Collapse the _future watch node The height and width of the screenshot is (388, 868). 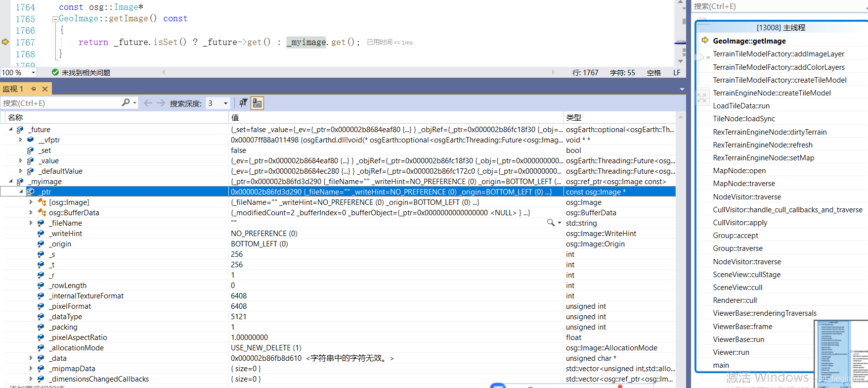coord(10,129)
